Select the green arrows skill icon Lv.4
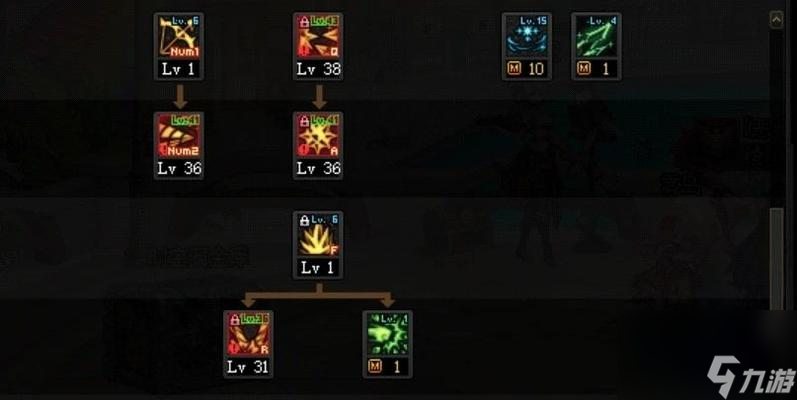797x400 pixels. click(x=596, y=37)
